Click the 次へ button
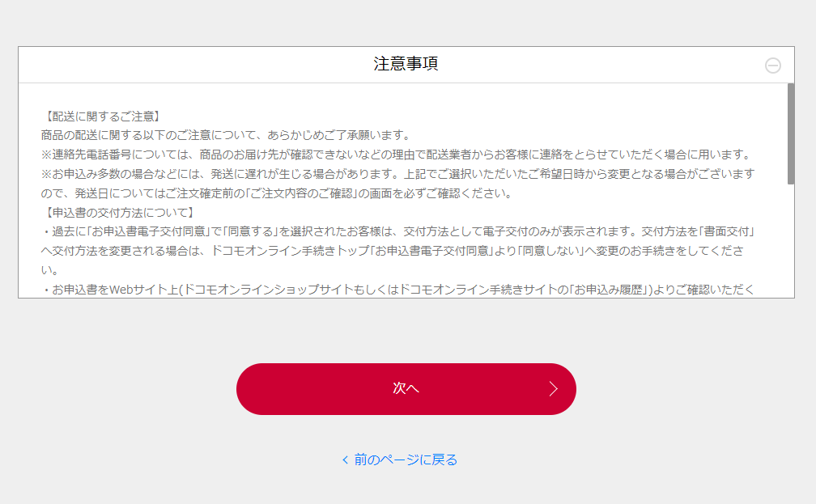Image resolution: width=816 pixels, height=504 pixels. pyautogui.click(x=406, y=389)
